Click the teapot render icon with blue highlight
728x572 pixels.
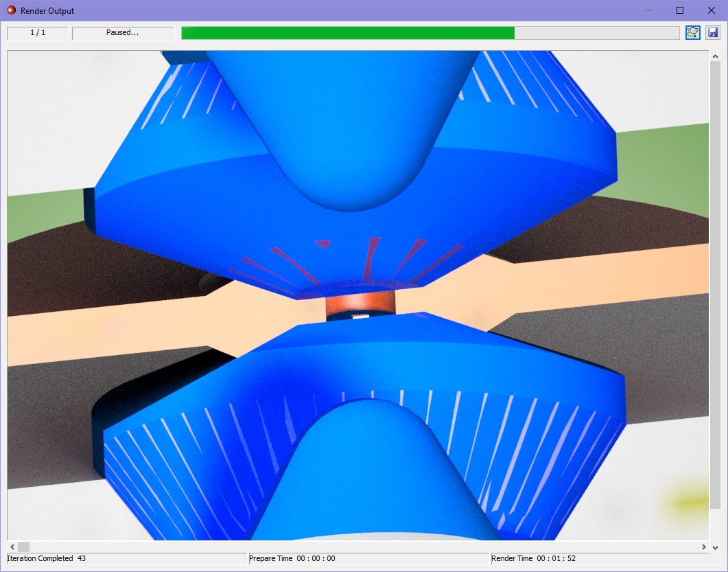click(x=692, y=32)
